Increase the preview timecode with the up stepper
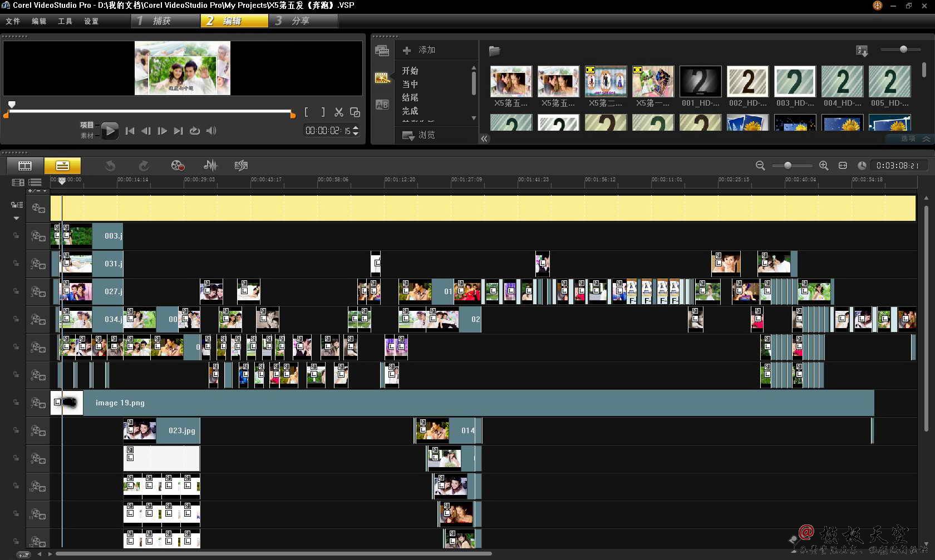 (x=356, y=128)
